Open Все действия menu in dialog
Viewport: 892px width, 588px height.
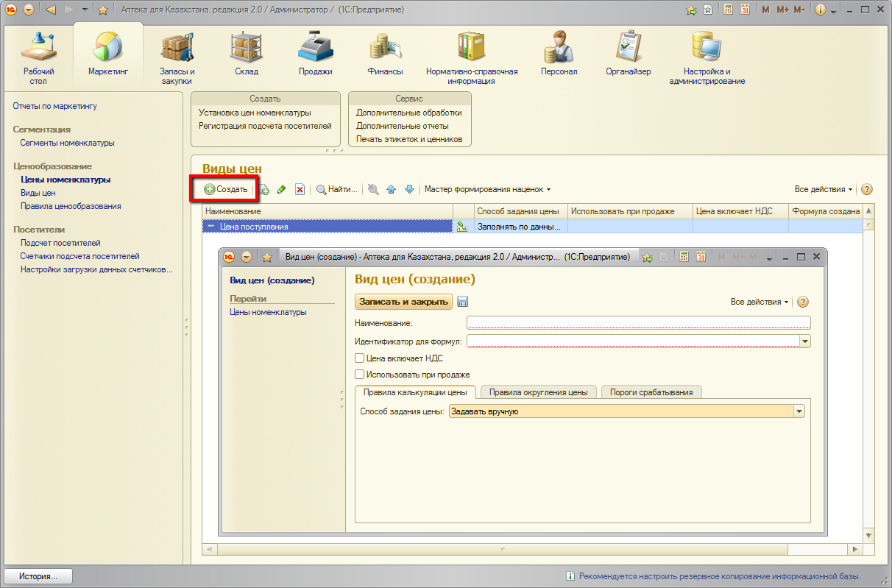(759, 302)
